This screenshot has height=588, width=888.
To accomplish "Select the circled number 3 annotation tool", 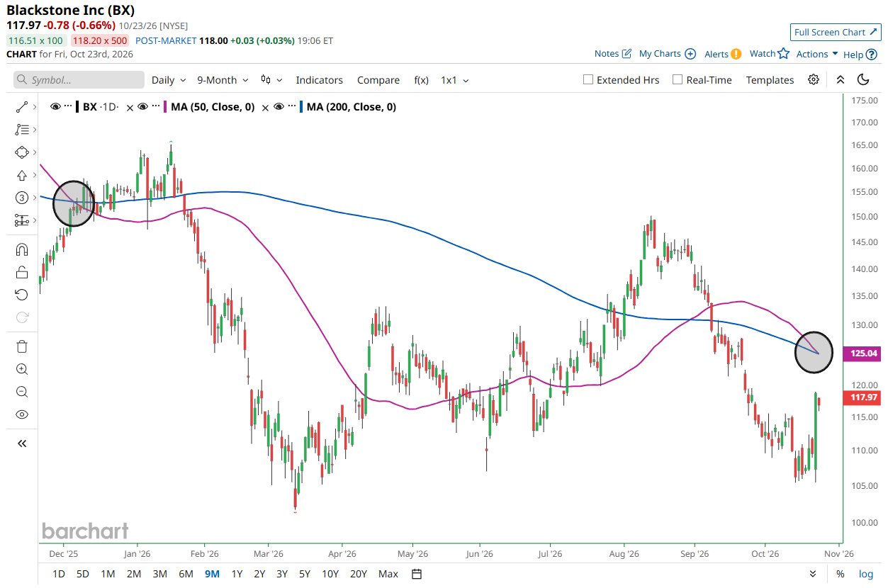I will (21, 198).
